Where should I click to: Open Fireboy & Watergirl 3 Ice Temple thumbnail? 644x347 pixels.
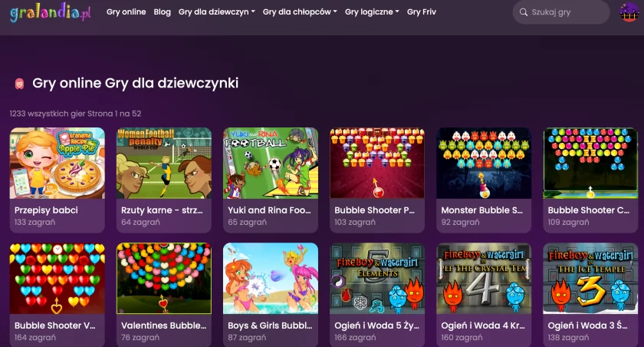point(590,279)
